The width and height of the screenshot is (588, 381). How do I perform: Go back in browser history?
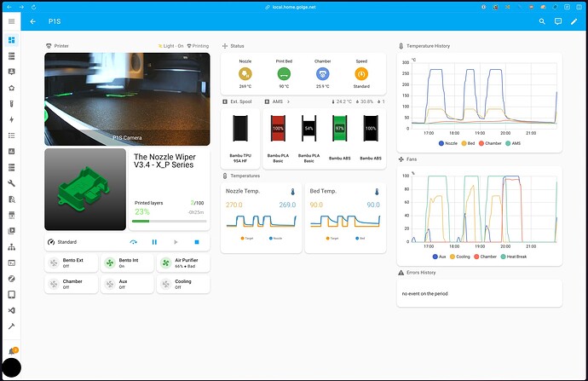click(x=9, y=7)
